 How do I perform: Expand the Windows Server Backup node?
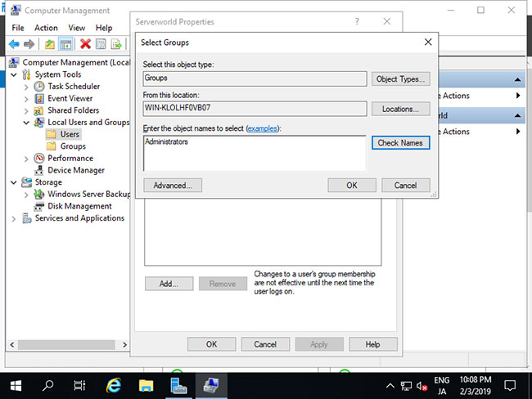click(x=26, y=195)
